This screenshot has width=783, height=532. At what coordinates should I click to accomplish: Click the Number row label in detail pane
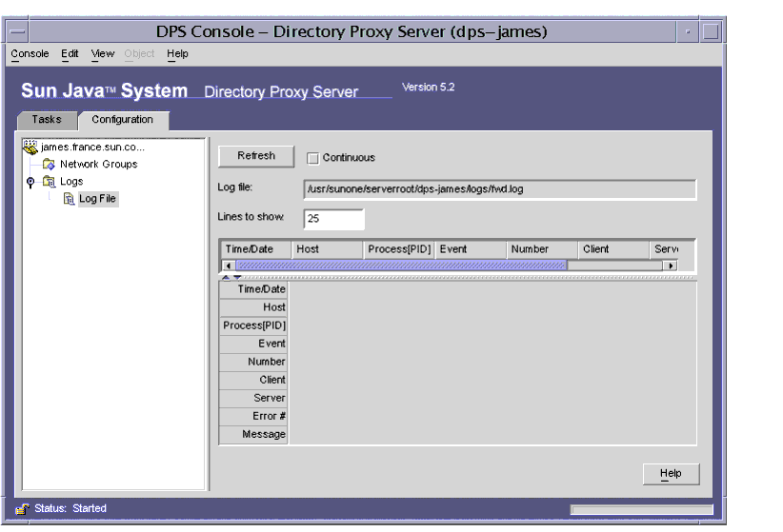pyautogui.click(x=253, y=362)
